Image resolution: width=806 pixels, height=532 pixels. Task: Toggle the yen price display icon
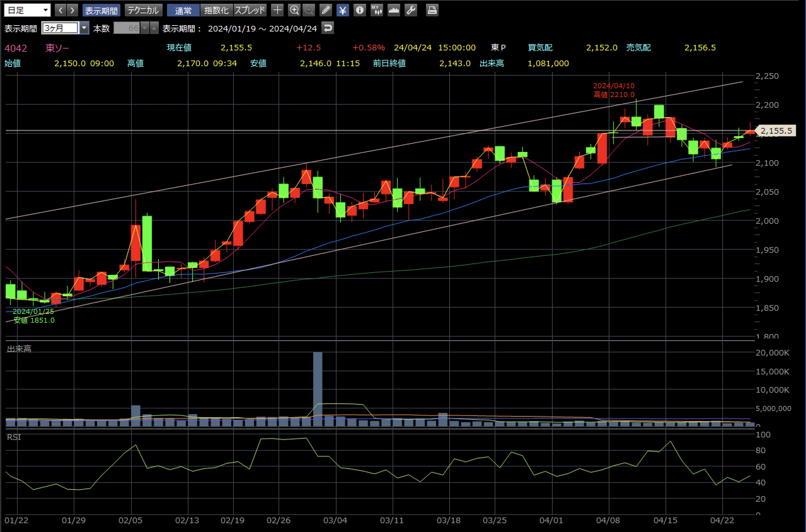coord(343,10)
